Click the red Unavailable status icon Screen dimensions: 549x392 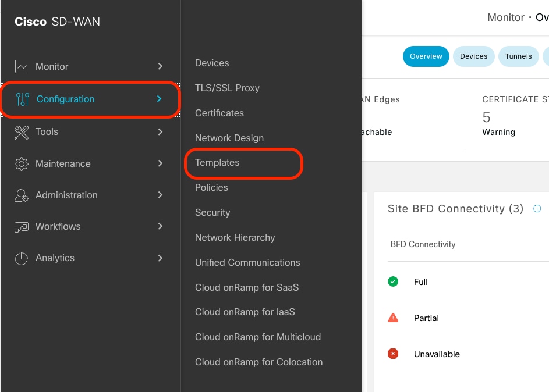(393, 354)
